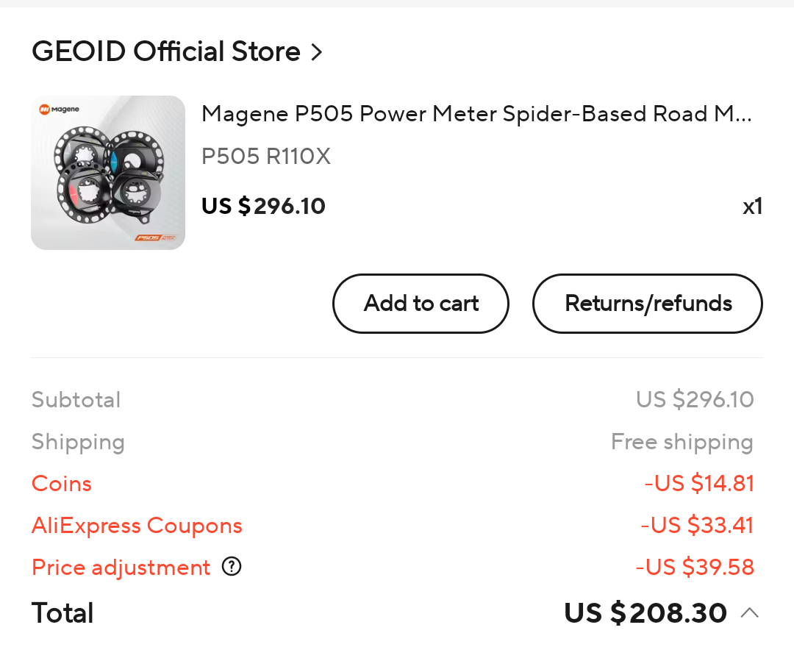This screenshot has width=794, height=672.
Task: Select the P505 R110X variant text
Action: [266, 156]
